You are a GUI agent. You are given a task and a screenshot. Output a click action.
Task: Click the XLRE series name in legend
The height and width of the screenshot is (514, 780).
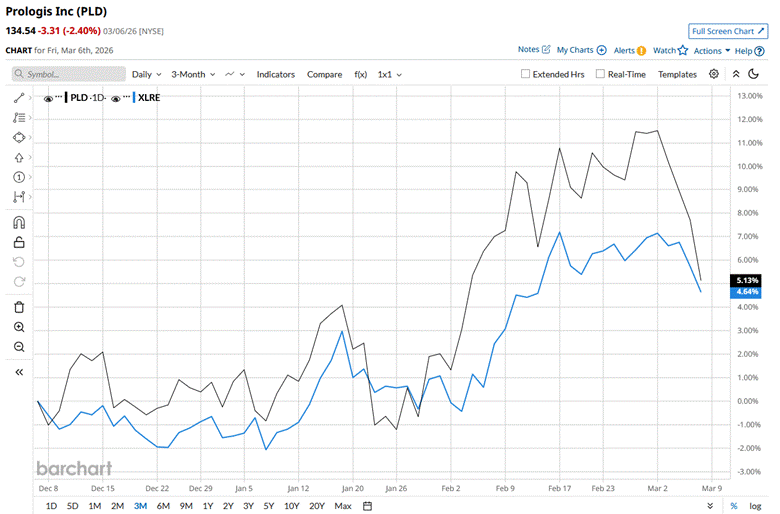149,98
